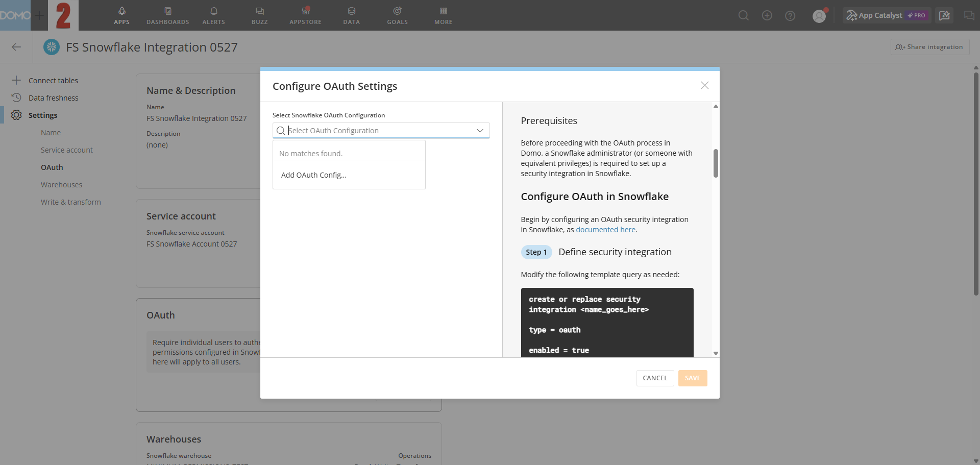Screen dimensions: 980x465
Task: Click the Step 1 badge
Action: point(536,252)
